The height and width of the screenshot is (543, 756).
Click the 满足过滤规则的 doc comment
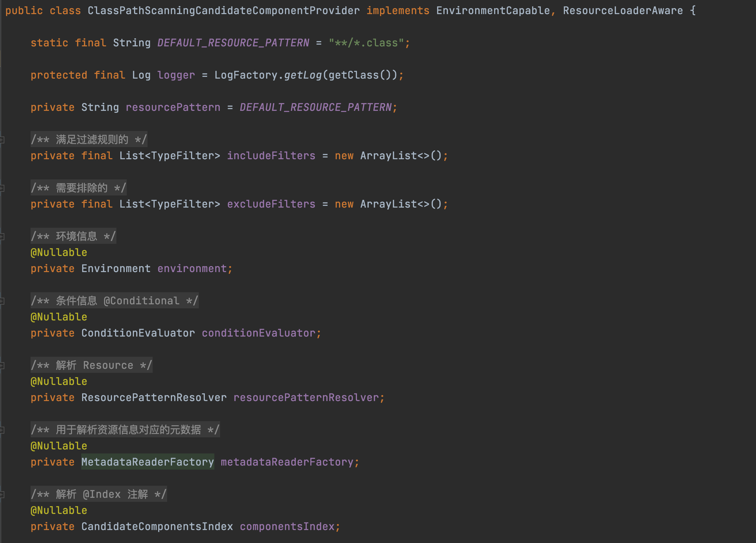89,140
